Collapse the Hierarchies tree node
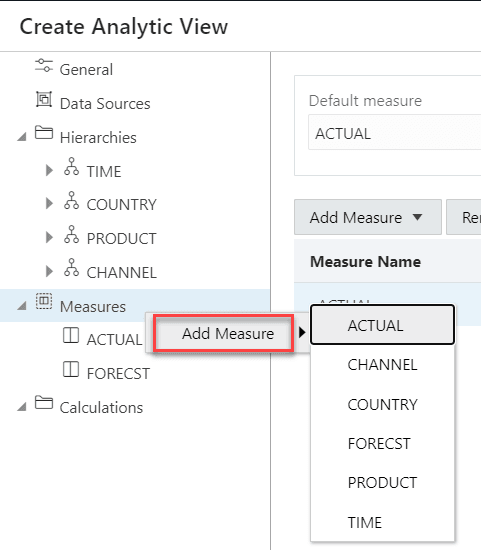481x550 pixels. coord(22,136)
